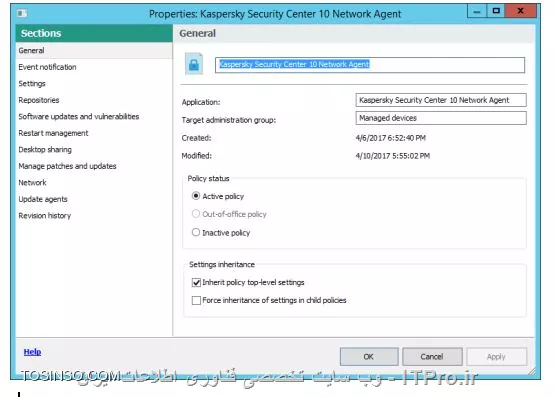Screen dimensions: 554x397
Task: Close the Properties window
Action: point(520,11)
